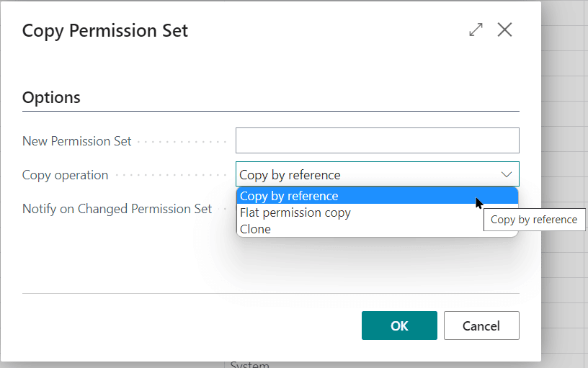Click the New Permission Set label

77,141
